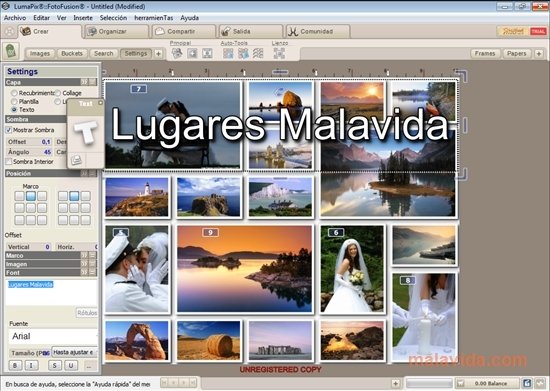
Task: Open the herramienTas menu
Action: (154, 18)
